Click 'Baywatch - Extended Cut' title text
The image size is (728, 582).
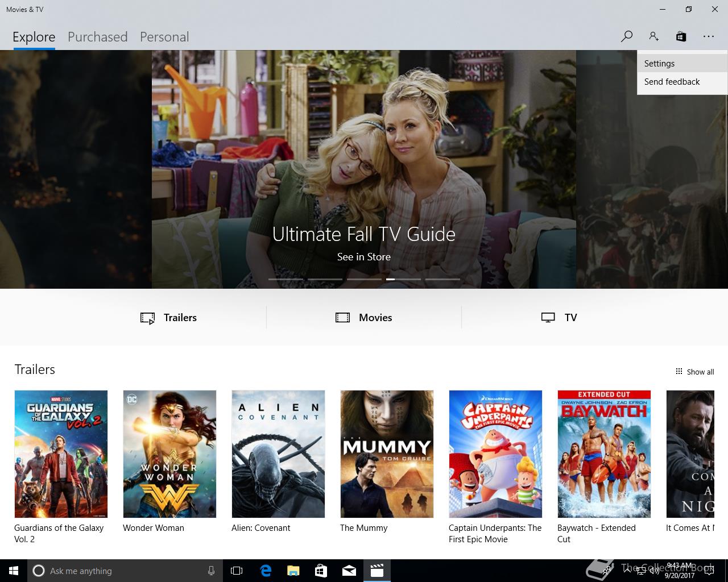point(597,534)
